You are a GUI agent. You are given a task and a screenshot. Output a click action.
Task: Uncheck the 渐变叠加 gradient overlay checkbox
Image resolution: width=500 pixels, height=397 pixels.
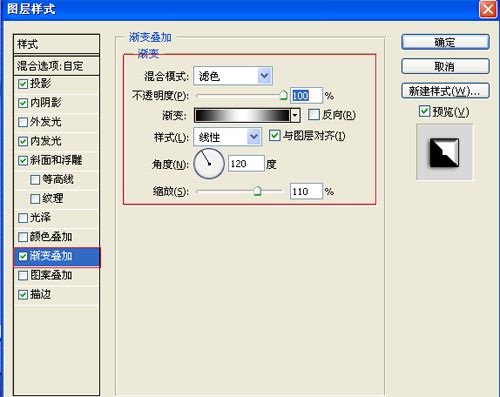(x=23, y=256)
